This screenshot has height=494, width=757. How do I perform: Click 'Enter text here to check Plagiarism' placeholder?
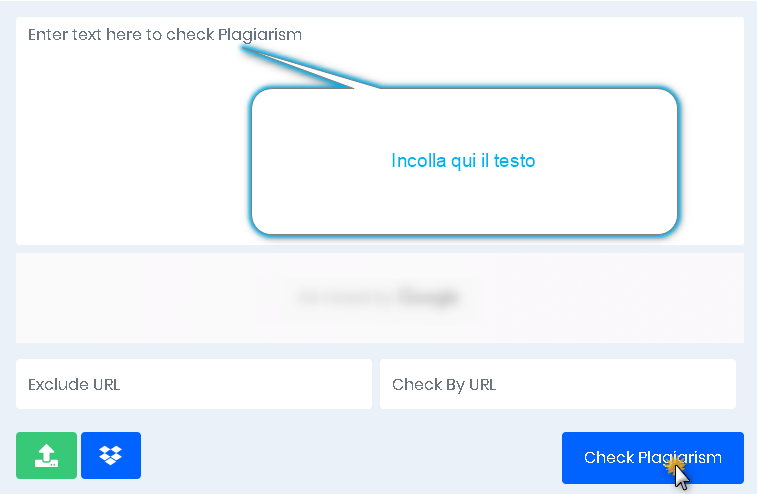[165, 35]
